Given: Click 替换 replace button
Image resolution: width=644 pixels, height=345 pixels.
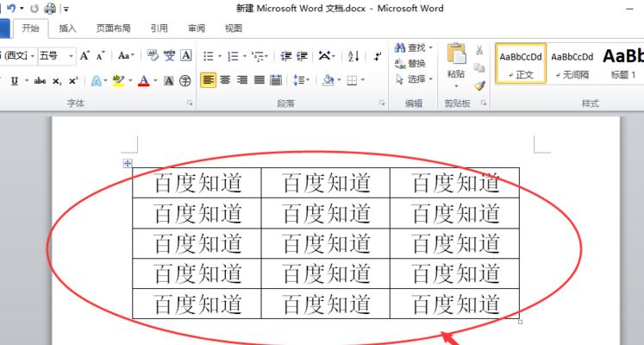Looking at the screenshot, I should coord(410,64).
